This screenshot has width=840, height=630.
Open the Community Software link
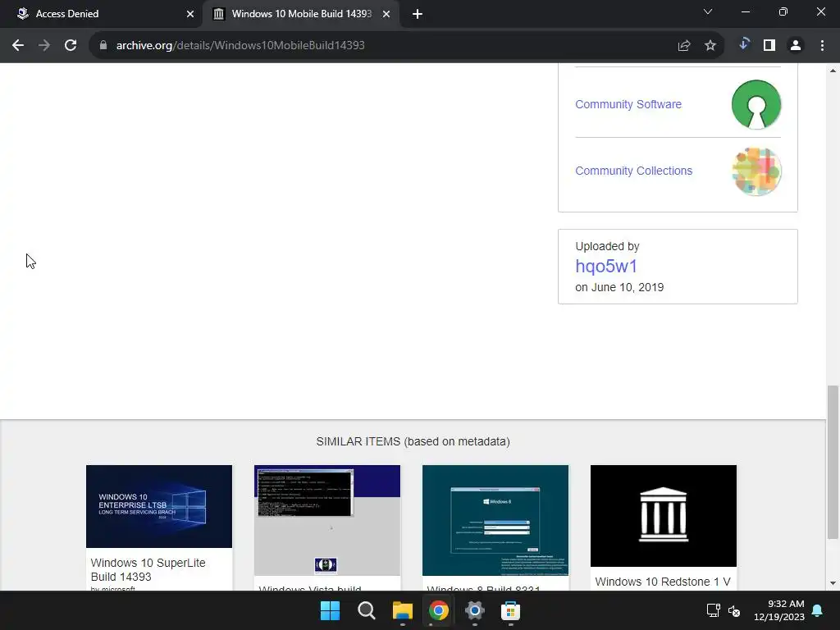tap(628, 104)
